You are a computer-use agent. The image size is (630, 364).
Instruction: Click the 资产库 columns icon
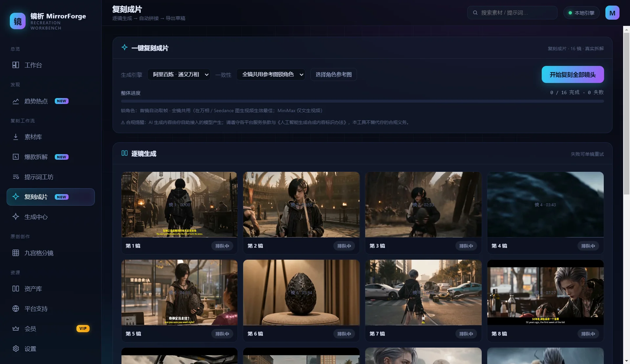[x=15, y=289]
